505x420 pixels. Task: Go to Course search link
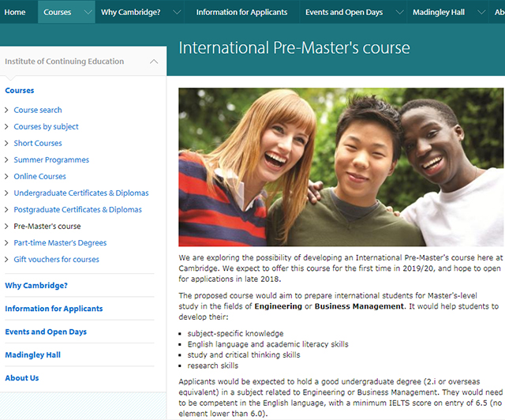(x=38, y=110)
